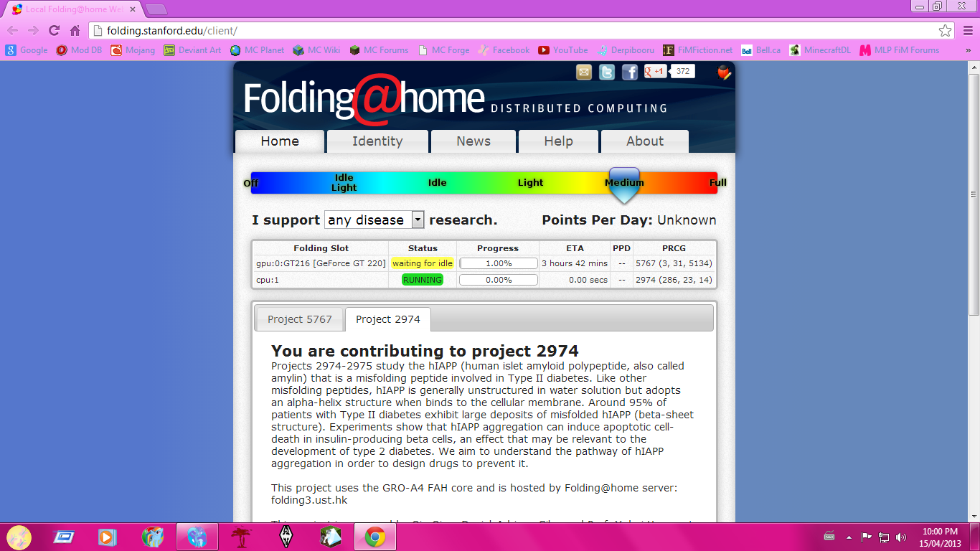Show hidden system tray icons
Viewport: 980px width, 551px height.
[849, 537]
